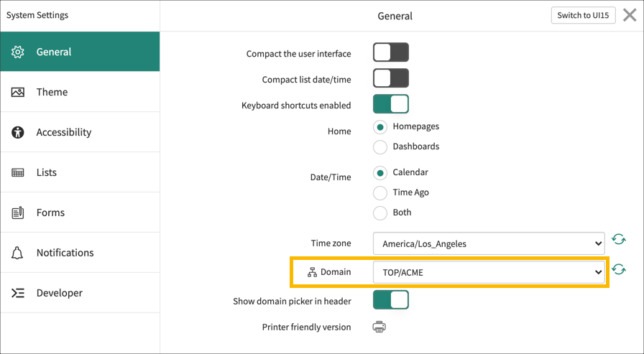Click the gear icon for General
This screenshot has width=644, height=354.
(19, 52)
